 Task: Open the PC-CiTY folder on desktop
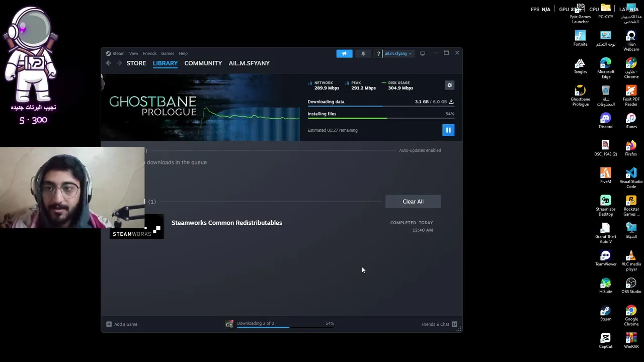click(x=606, y=11)
